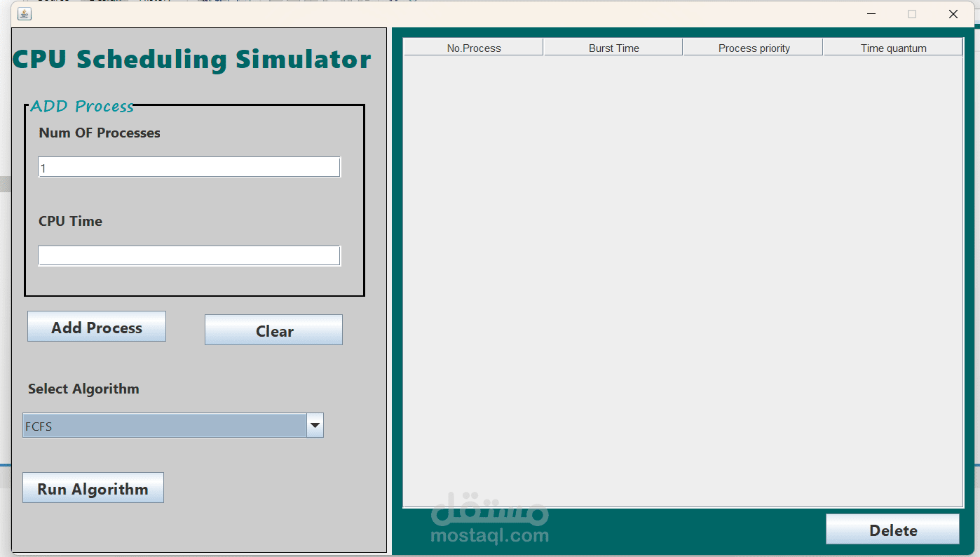
Task: Click the Select Algorithm label
Action: 83,389
